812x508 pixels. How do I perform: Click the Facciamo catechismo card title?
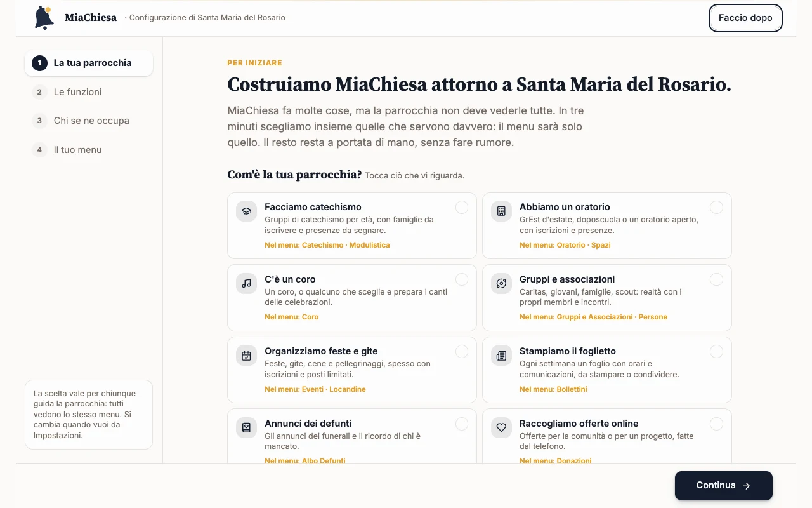[313, 207]
